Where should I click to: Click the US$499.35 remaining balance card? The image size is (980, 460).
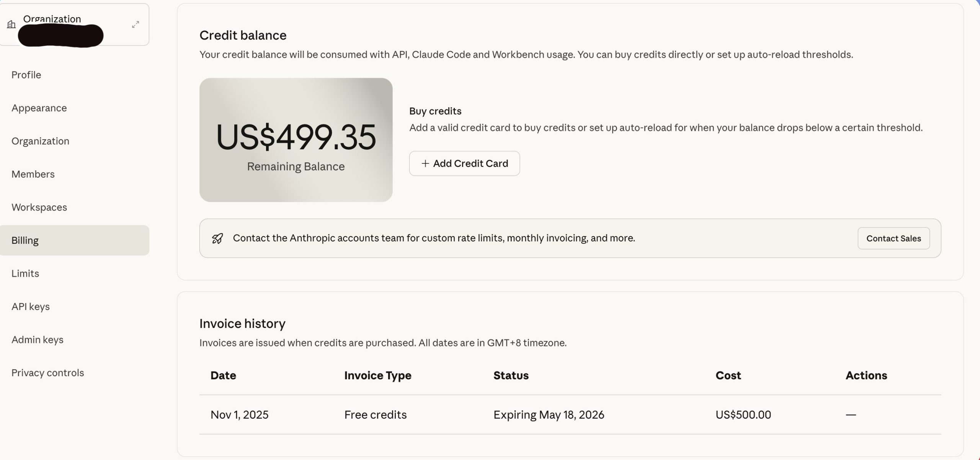(x=296, y=140)
